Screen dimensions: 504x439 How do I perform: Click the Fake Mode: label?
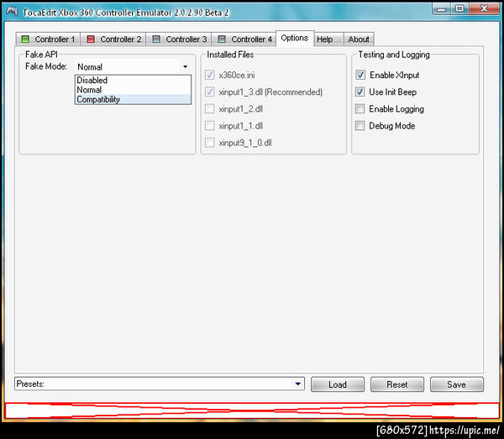[x=46, y=66]
